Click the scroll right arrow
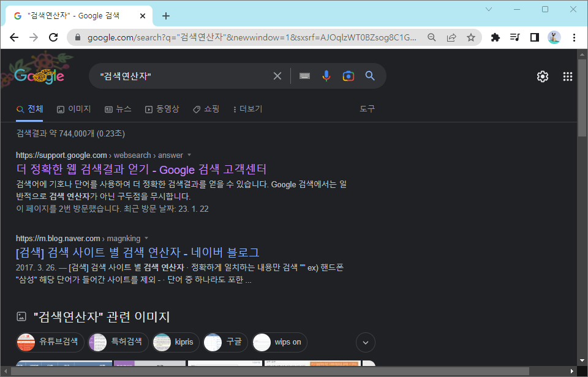 click(x=572, y=371)
